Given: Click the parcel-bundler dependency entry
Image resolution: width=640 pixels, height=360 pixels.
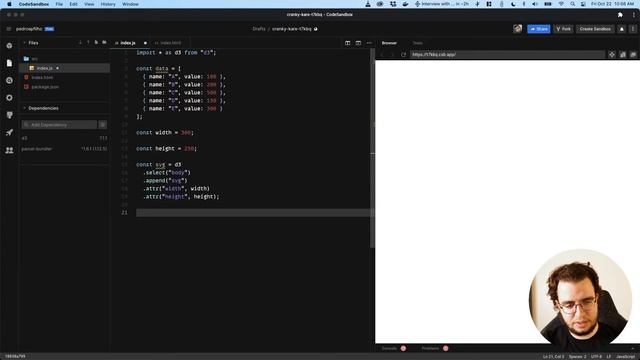Looking at the screenshot, I should 64,149.
